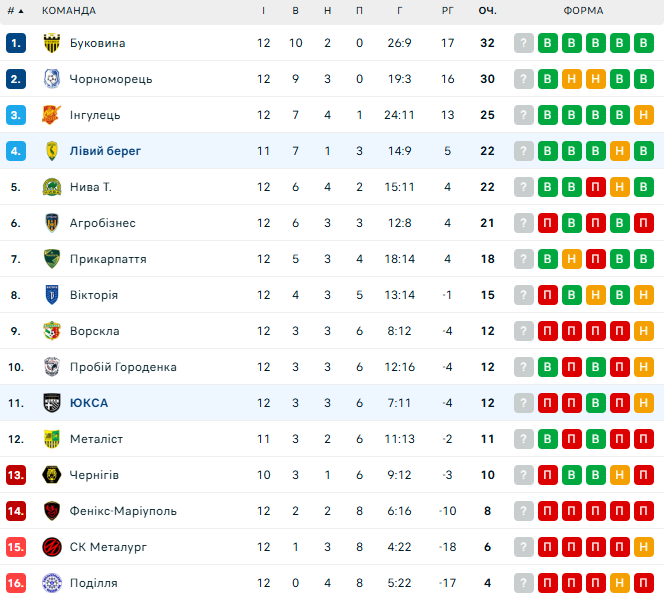664x599 pixels.
Task: Click the КОМАНДА column header
Action: 69,11
